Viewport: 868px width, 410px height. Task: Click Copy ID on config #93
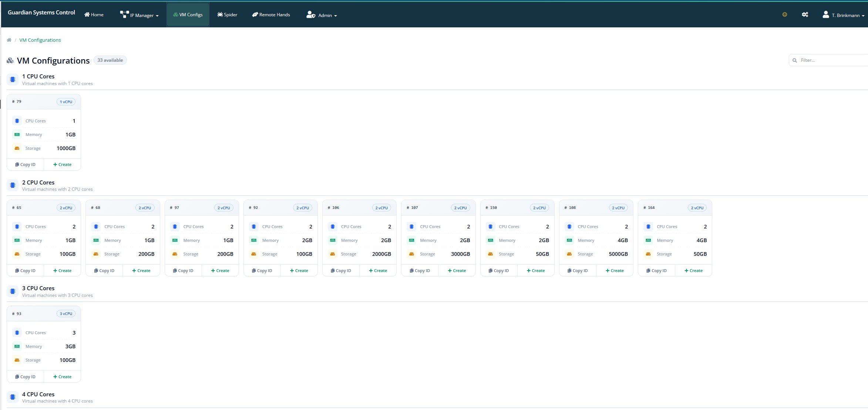pos(25,377)
